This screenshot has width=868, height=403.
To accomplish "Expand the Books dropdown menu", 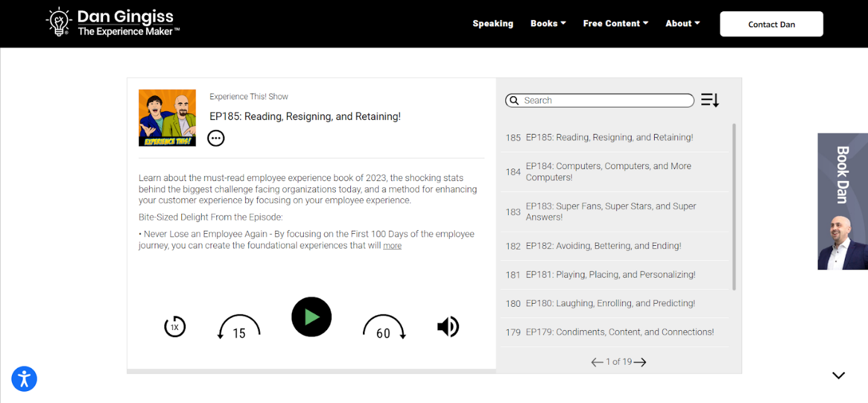I will click(548, 23).
